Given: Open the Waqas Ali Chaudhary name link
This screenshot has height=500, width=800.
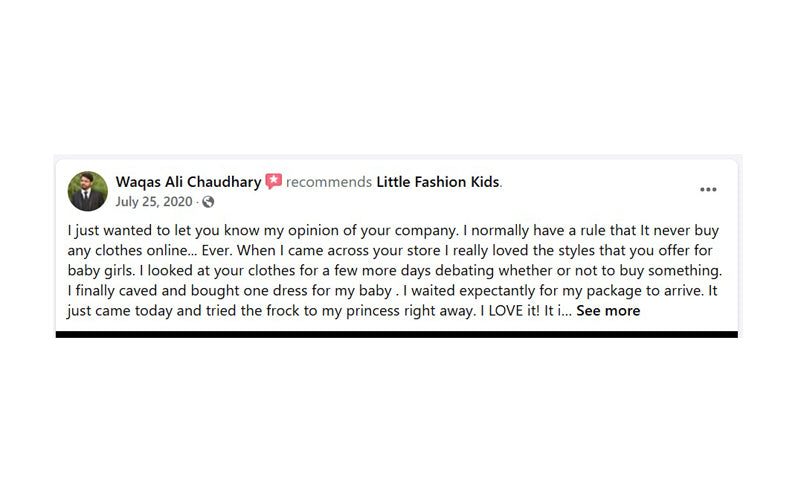Looking at the screenshot, I should tap(188, 182).
